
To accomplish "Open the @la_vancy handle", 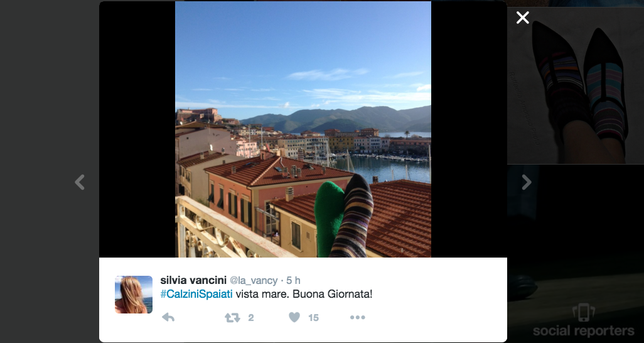I will [254, 281].
